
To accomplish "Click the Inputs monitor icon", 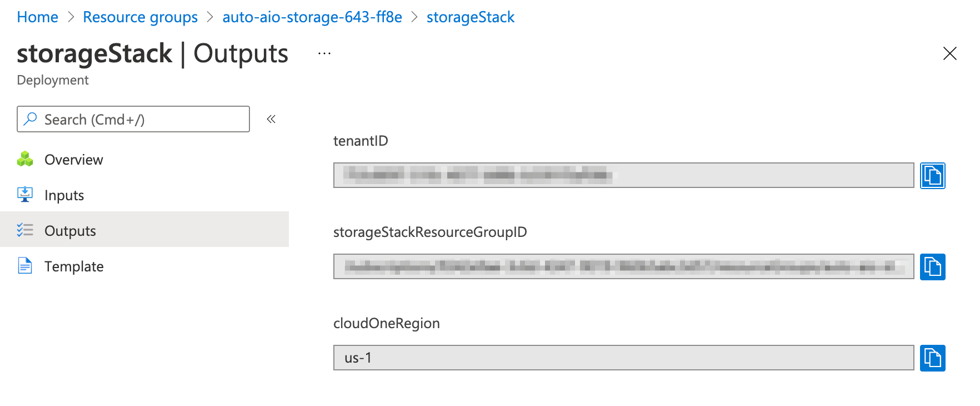I will coord(25,195).
